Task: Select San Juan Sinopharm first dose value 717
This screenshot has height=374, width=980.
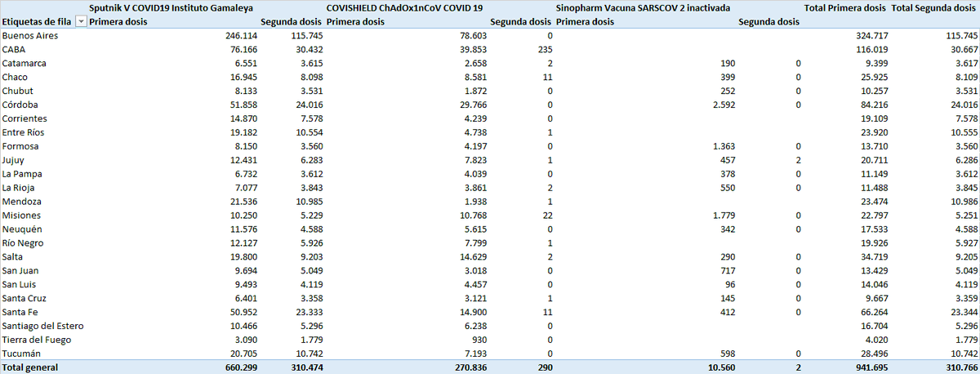Action: (728, 271)
